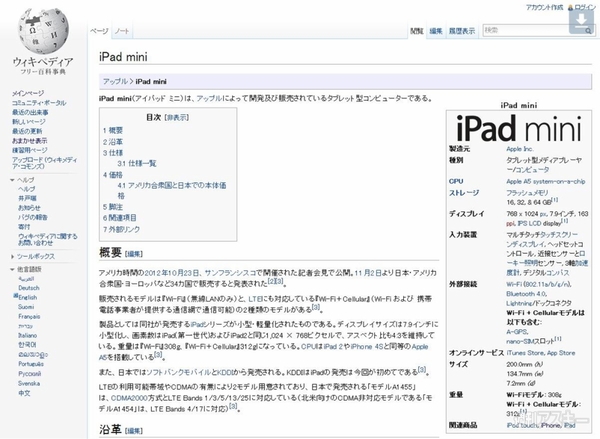Click the iPad mini logo image in the infobox
This screenshot has width=600, height=439.
click(x=518, y=128)
